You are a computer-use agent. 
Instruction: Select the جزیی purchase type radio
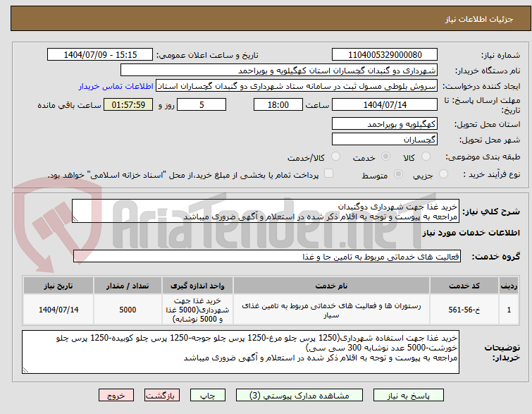(443, 174)
